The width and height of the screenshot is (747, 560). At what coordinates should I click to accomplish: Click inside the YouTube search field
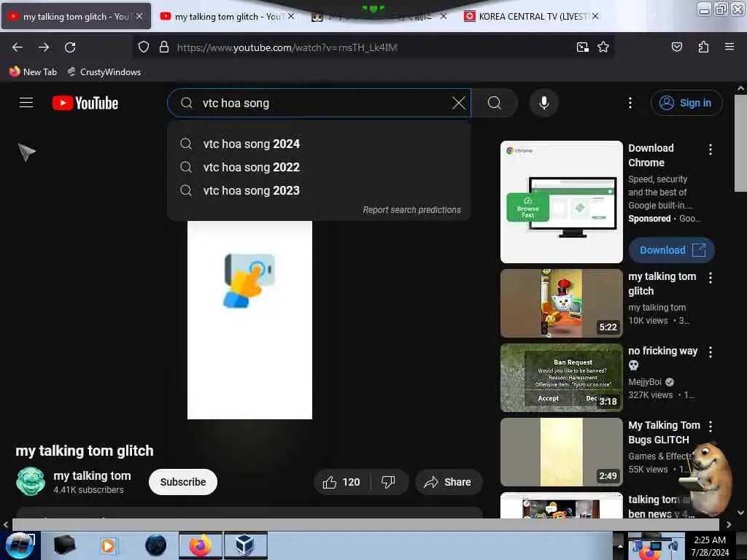[320, 103]
